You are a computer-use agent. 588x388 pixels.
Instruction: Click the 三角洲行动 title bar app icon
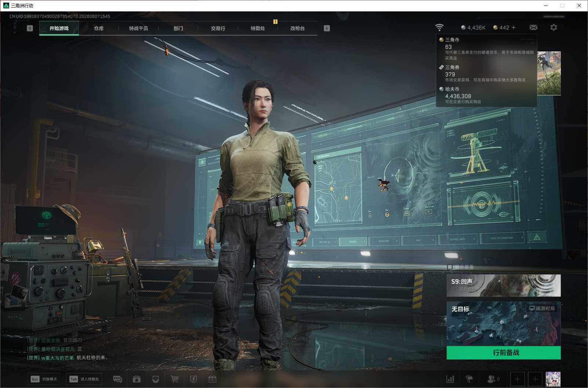coord(6,6)
